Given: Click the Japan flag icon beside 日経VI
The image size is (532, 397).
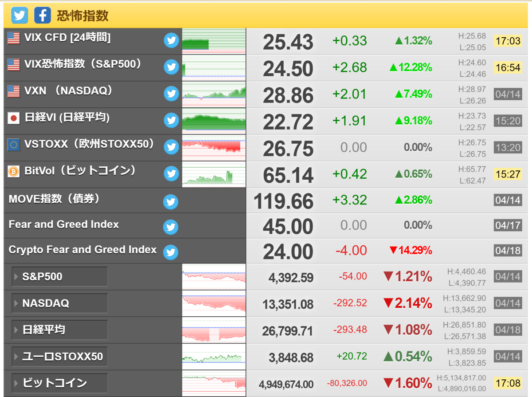Looking at the screenshot, I should tap(14, 118).
